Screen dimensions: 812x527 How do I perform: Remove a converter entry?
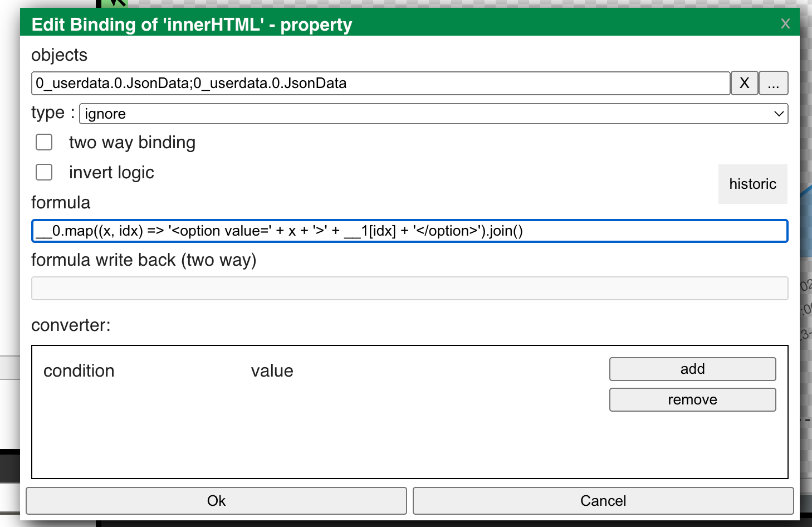click(x=692, y=399)
